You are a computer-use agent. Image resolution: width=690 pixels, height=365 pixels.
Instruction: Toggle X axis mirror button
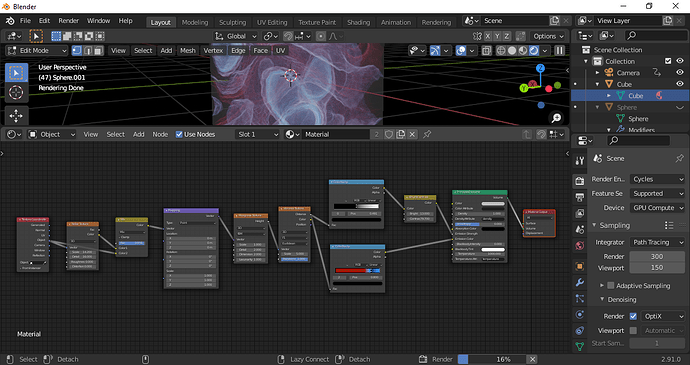488,36
